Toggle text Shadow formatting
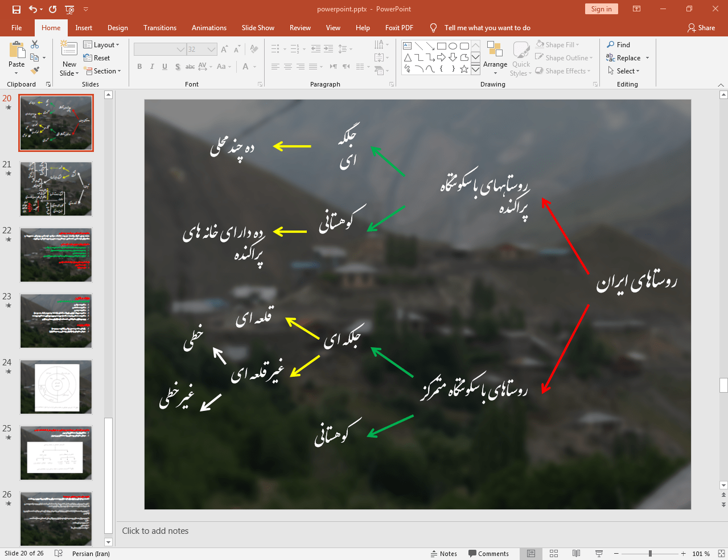 (178, 67)
